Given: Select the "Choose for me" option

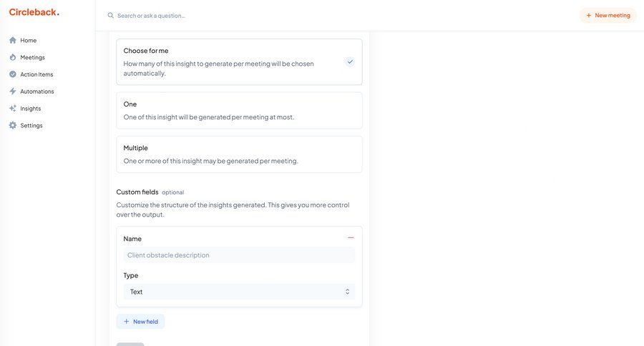Looking at the screenshot, I should (239, 61).
